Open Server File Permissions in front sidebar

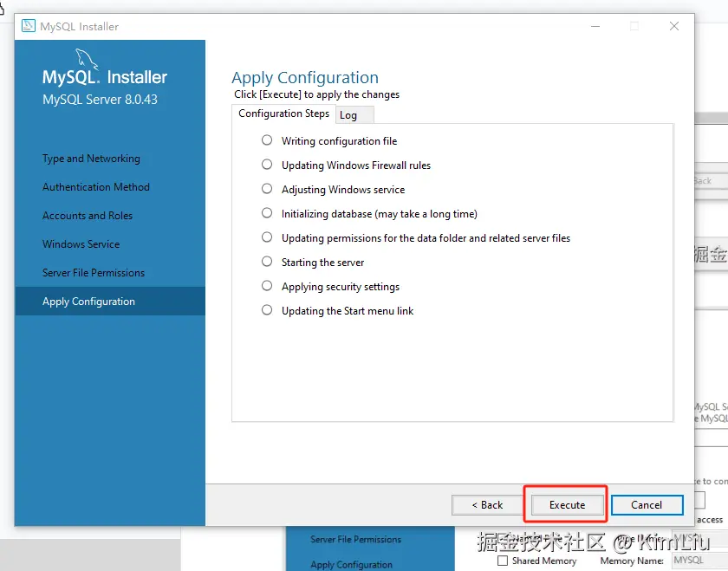pos(94,273)
